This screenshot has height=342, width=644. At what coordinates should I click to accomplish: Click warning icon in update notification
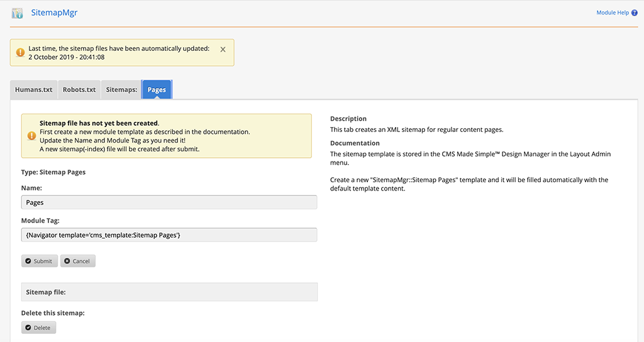[20, 53]
